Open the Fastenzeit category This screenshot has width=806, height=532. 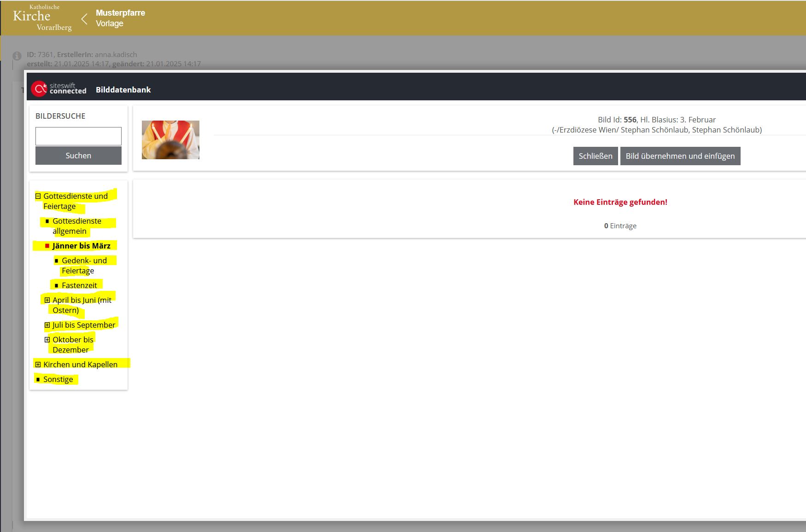tap(79, 285)
